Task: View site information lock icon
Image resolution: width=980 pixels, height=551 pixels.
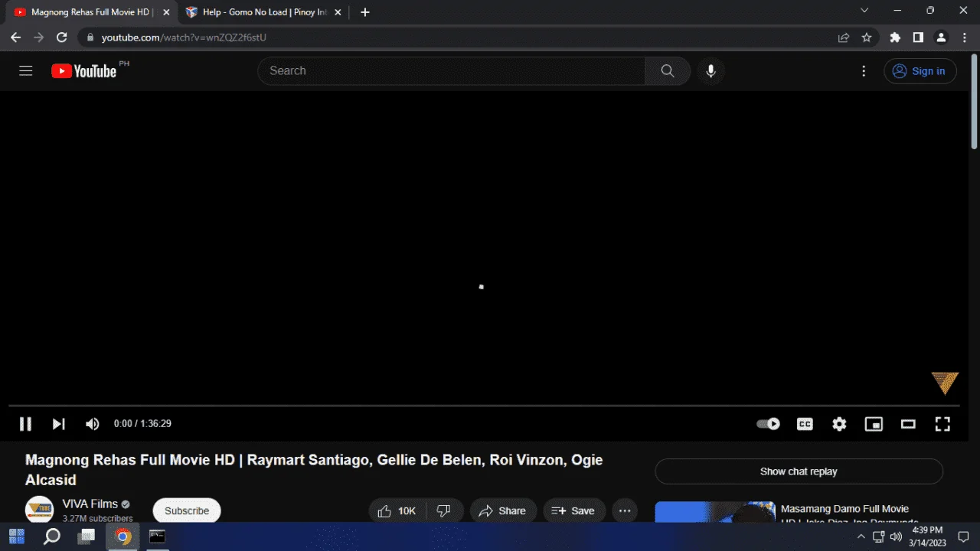Action: coord(90,37)
